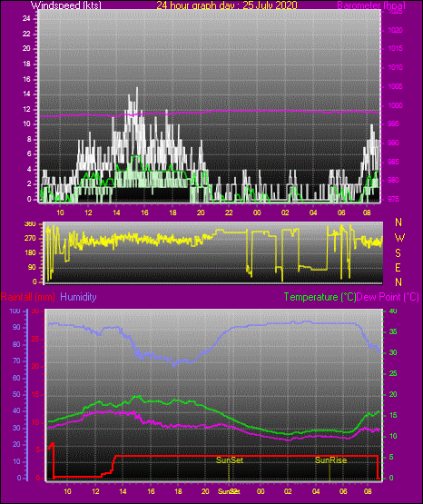Click the N compass label at top
Screen dimensions: 423x504
398,222
